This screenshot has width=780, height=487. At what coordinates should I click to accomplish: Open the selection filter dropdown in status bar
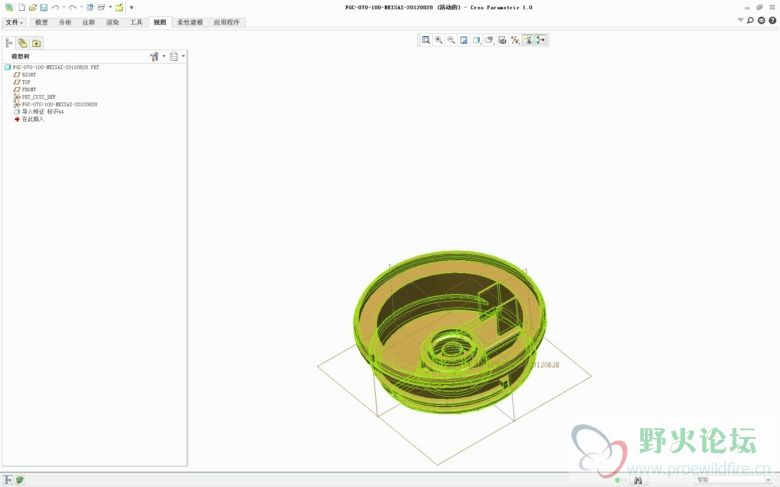tap(732, 480)
